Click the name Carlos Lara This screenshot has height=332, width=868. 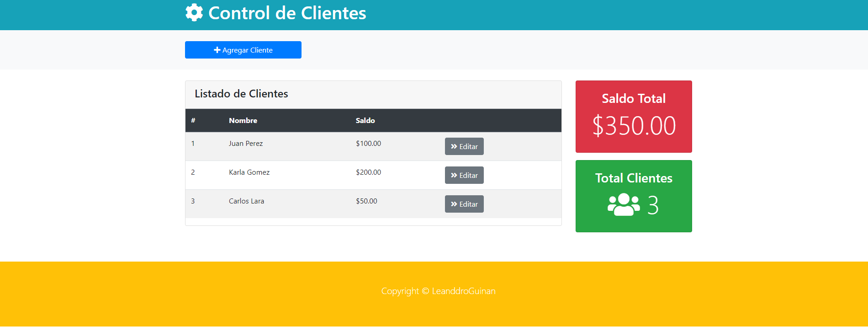tap(246, 201)
